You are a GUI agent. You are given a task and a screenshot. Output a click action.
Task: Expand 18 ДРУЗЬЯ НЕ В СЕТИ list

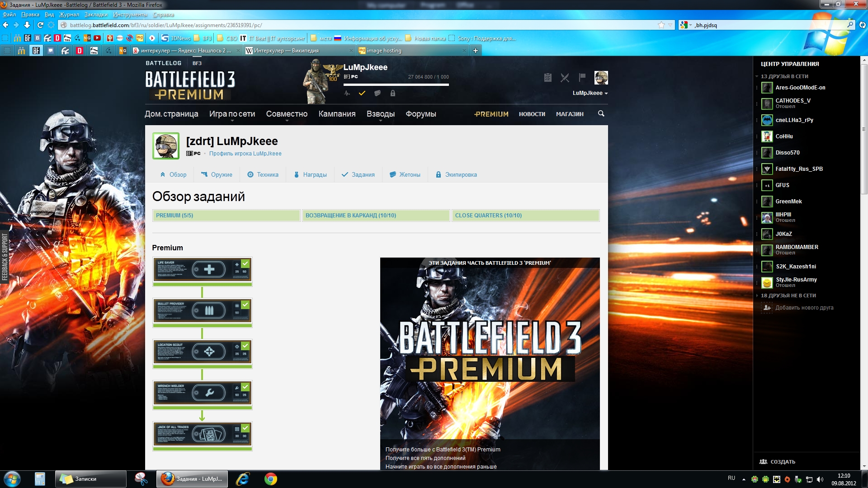pyautogui.click(x=788, y=296)
